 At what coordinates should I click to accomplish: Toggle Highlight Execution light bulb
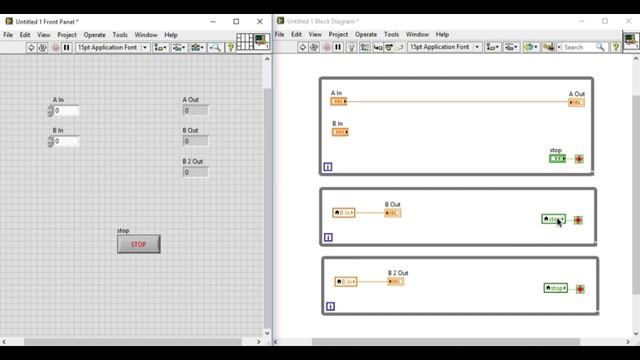coord(351,47)
